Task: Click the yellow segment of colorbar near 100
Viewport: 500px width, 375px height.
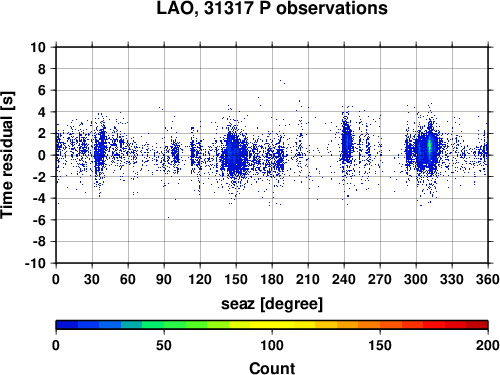Action: (x=272, y=325)
